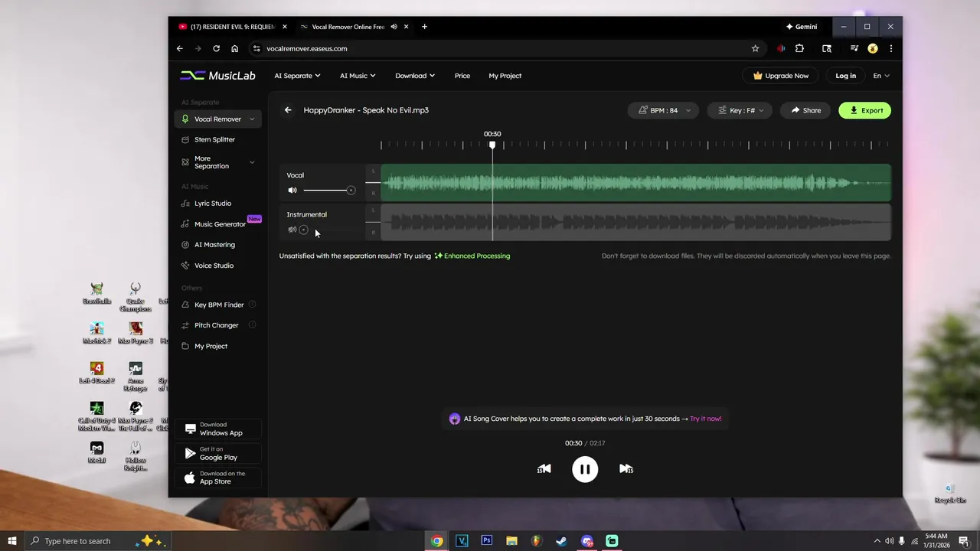Click the Windows Start button
Viewport: 980px width, 551px height.
[12, 541]
